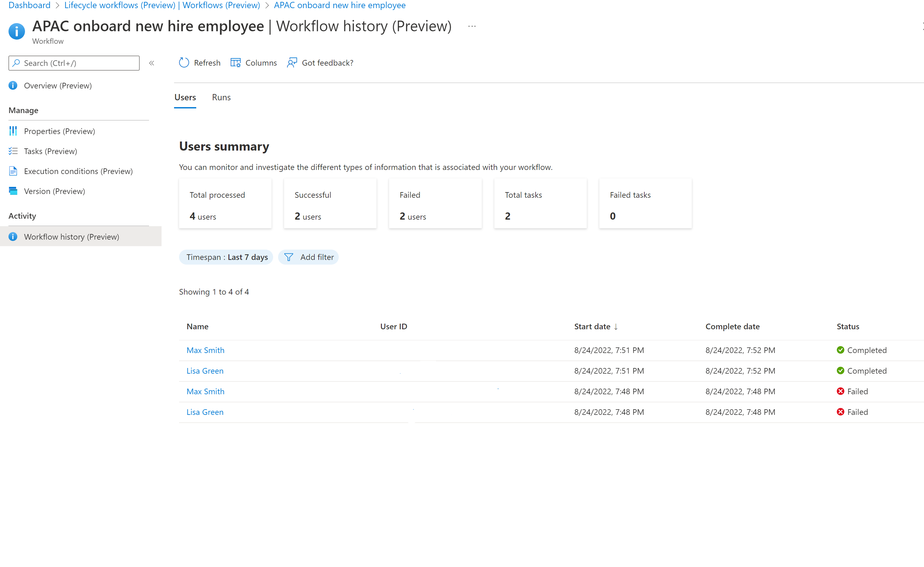Click Lisa Green's failed workflow entry

click(x=205, y=411)
